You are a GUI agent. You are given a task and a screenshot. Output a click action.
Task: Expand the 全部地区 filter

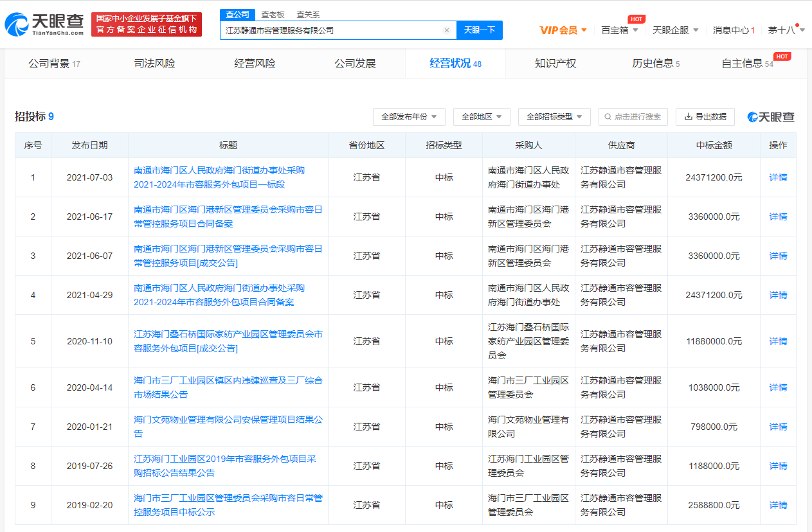482,117
